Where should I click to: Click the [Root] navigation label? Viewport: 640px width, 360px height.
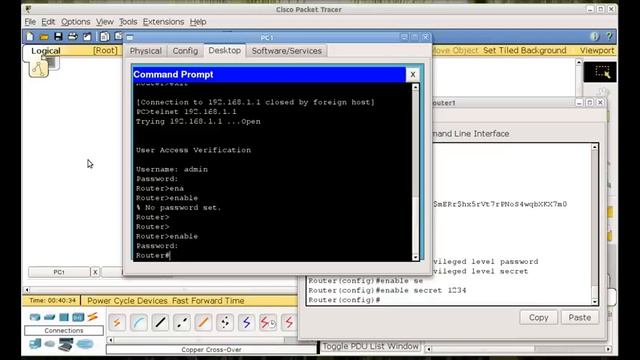[x=105, y=50]
